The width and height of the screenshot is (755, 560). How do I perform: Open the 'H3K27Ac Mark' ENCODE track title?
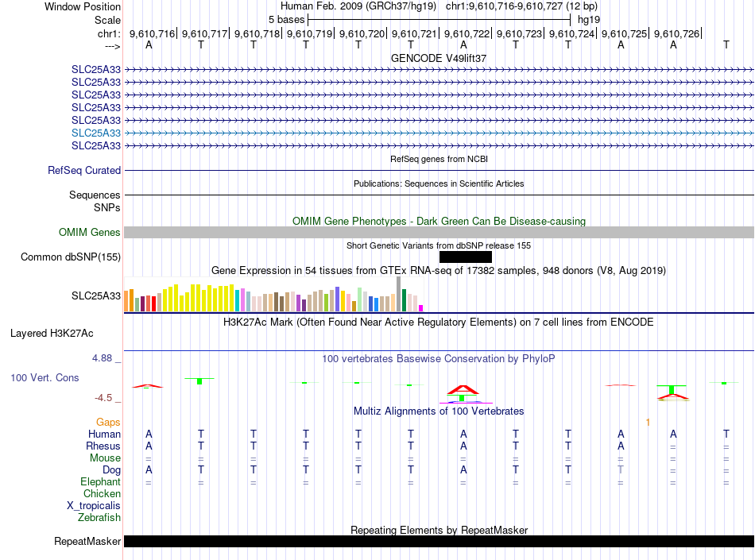[x=438, y=322]
